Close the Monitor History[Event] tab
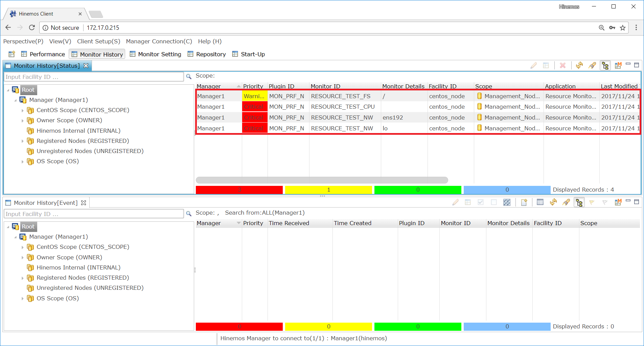Viewport: 644px width, 346px height. pos(84,203)
